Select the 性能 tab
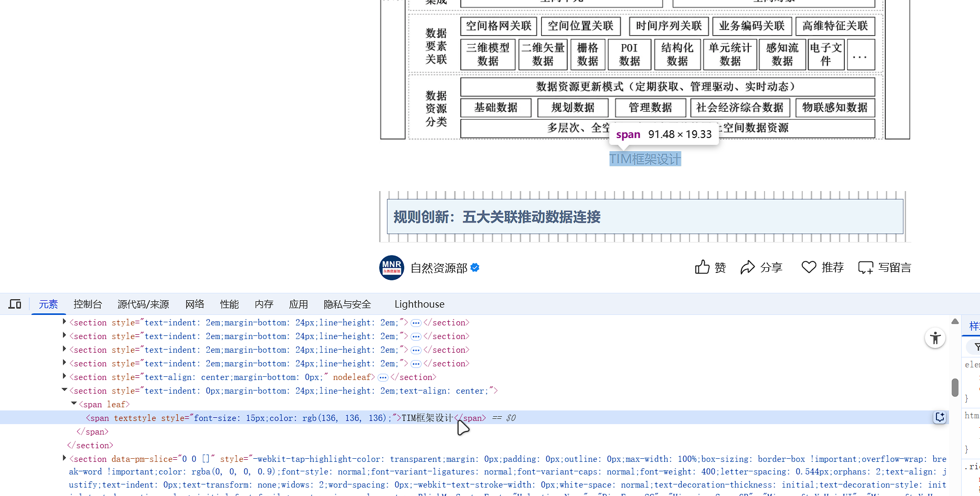This screenshot has height=496, width=980. click(x=229, y=304)
